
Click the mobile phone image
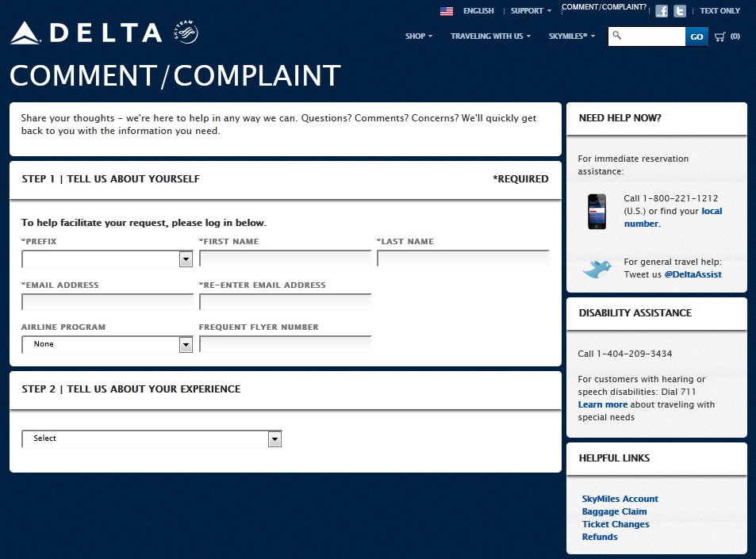597,211
